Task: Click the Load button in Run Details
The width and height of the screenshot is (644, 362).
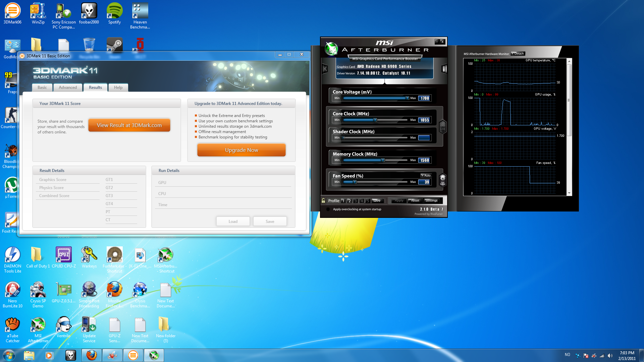Action: (233, 222)
